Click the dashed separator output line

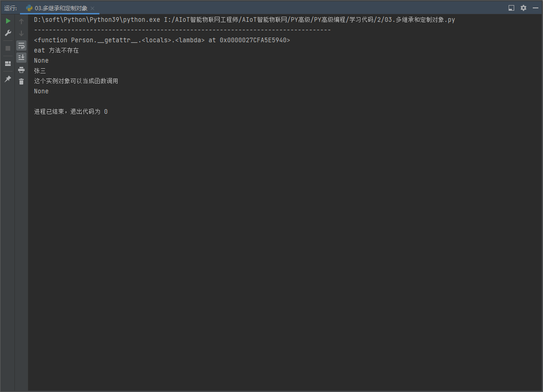[183, 30]
